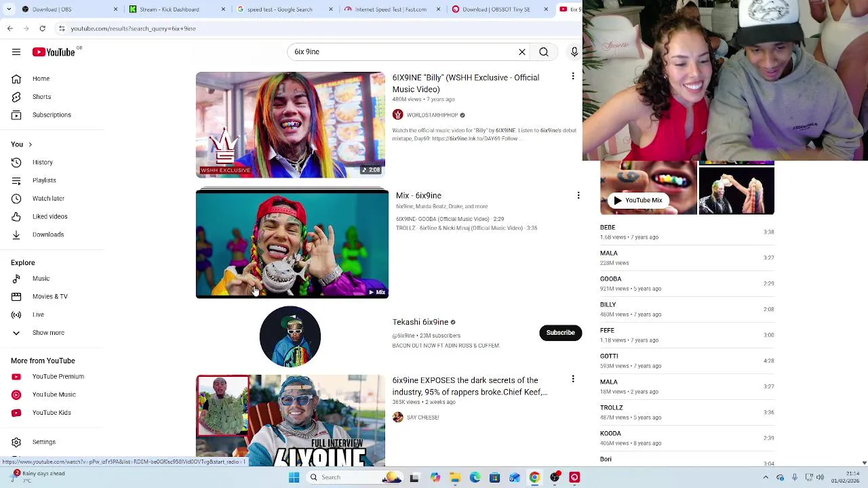The image size is (868, 488).
Task: Go to the YouTube logo homepage
Action: pos(54,52)
